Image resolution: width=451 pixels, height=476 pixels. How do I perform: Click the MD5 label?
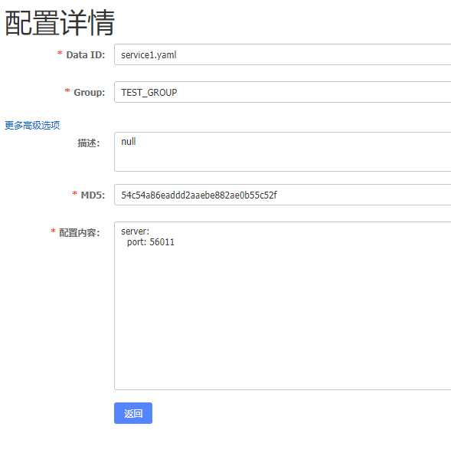tap(93, 195)
